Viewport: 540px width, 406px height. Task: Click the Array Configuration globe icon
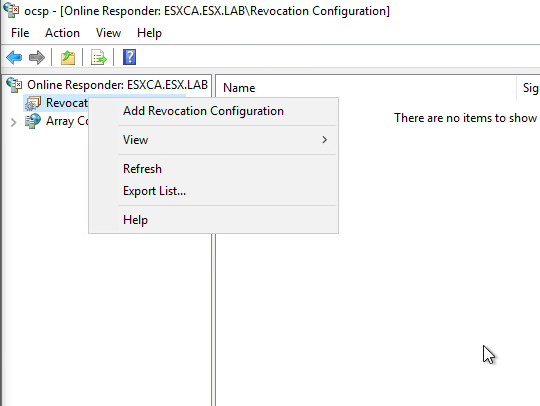(33, 121)
